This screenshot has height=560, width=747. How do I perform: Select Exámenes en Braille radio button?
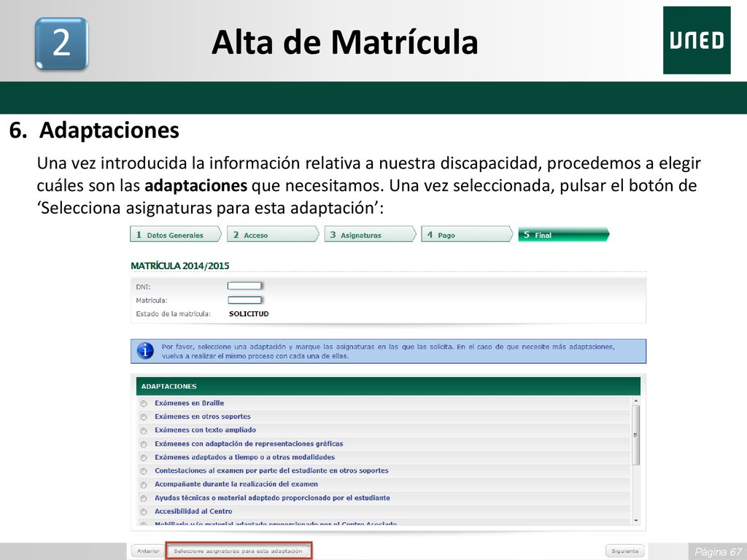[x=144, y=404]
